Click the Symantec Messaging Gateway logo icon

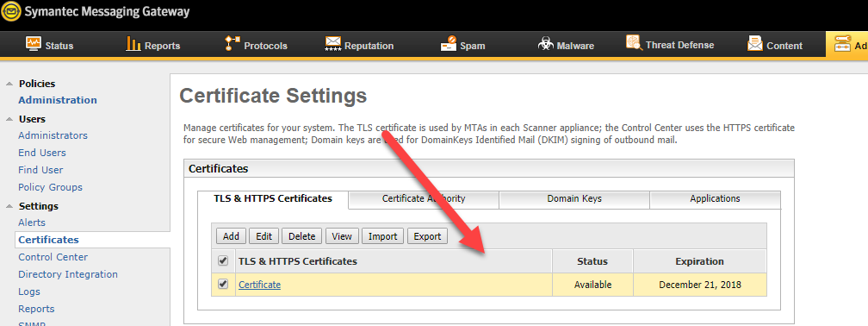click(x=10, y=11)
